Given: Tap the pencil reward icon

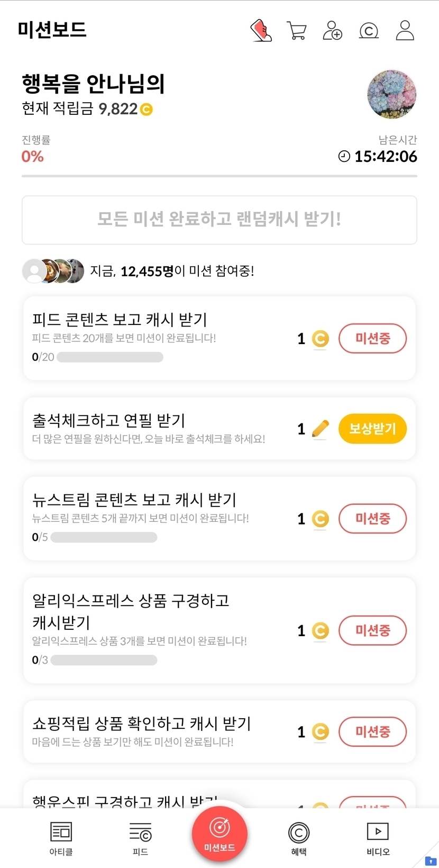Looking at the screenshot, I should point(320,429).
